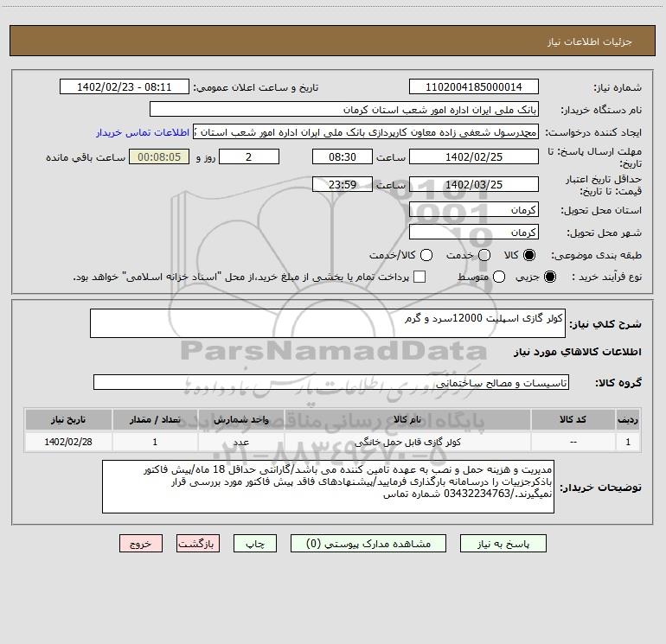This screenshot has height=644, width=666.
Task: Click the unit cell عدد
Action: click(240, 442)
